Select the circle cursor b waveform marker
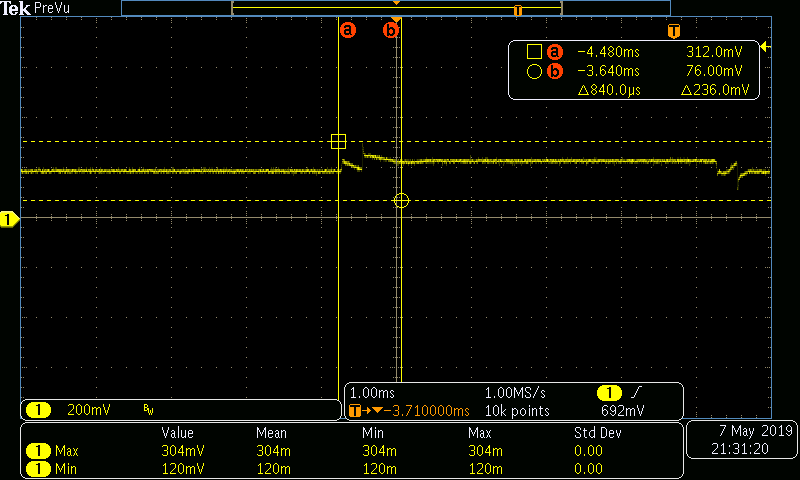The height and width of the screenshot is (480, 800). coord(402,200)
